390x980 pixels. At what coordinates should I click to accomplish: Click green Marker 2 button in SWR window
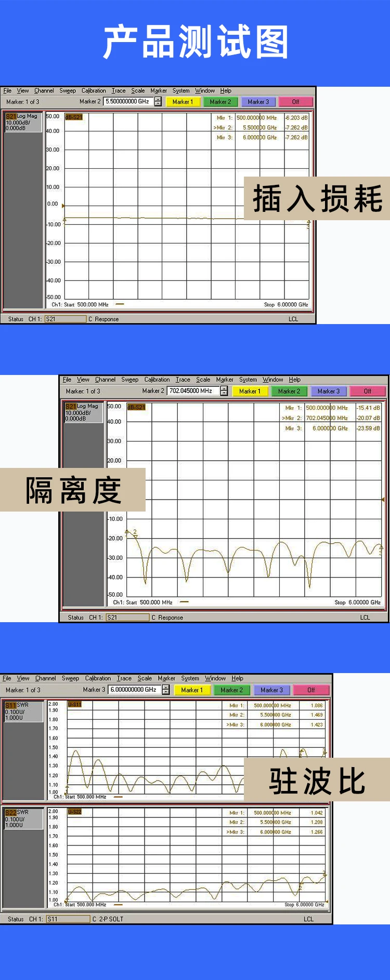pyautogui.click(x=231, y=690)
